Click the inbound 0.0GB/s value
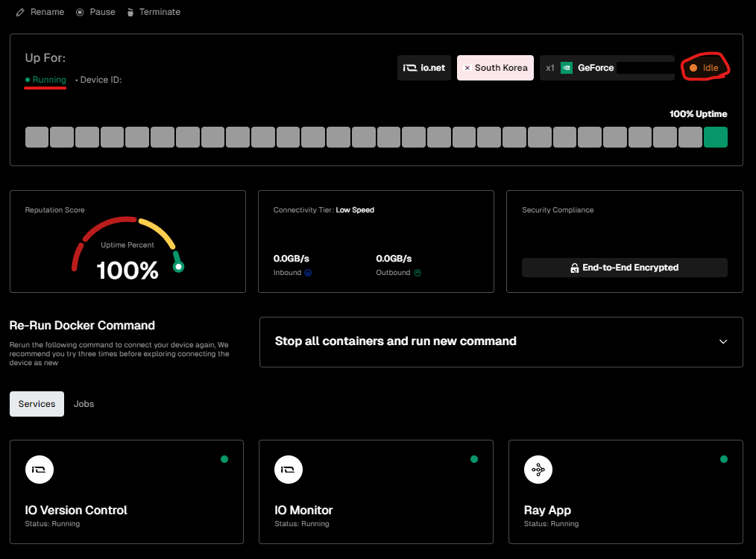This screenshot has height=559, width=756. pos(292,259)
